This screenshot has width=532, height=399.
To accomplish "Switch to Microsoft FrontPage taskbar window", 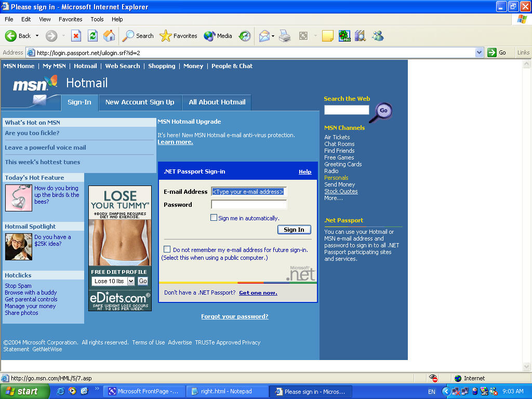I will 144,392.
